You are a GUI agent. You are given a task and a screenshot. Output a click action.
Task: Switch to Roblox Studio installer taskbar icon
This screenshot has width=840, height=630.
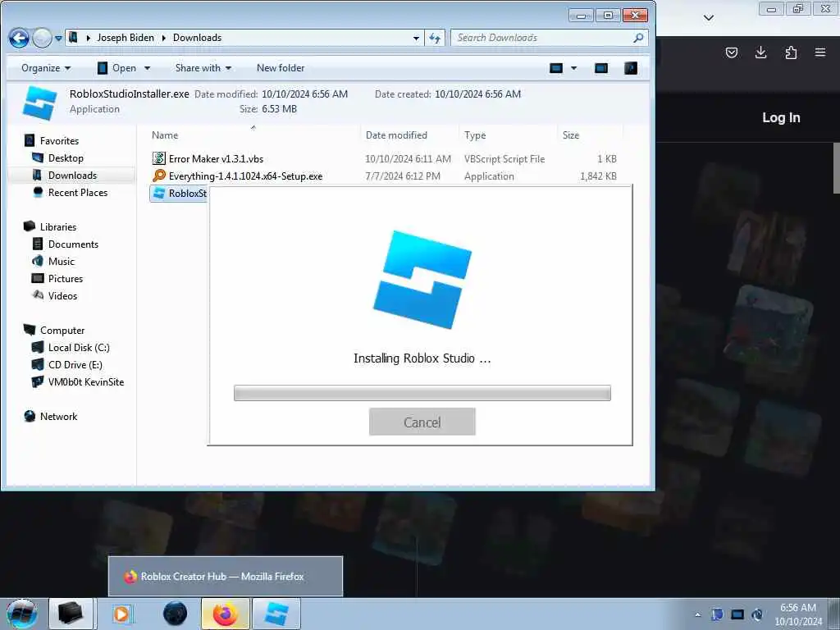tap(276, 614)
